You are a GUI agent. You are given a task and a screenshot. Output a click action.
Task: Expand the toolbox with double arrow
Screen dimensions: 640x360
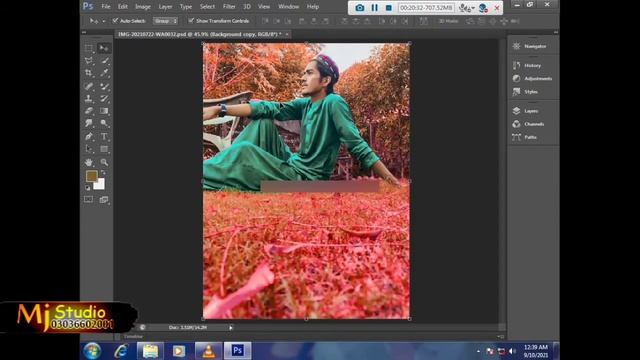pyautogui.click(x=84, y=32)
